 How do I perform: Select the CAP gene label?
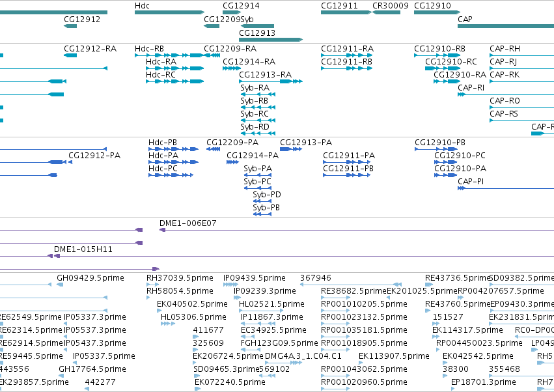coord(465,19)
